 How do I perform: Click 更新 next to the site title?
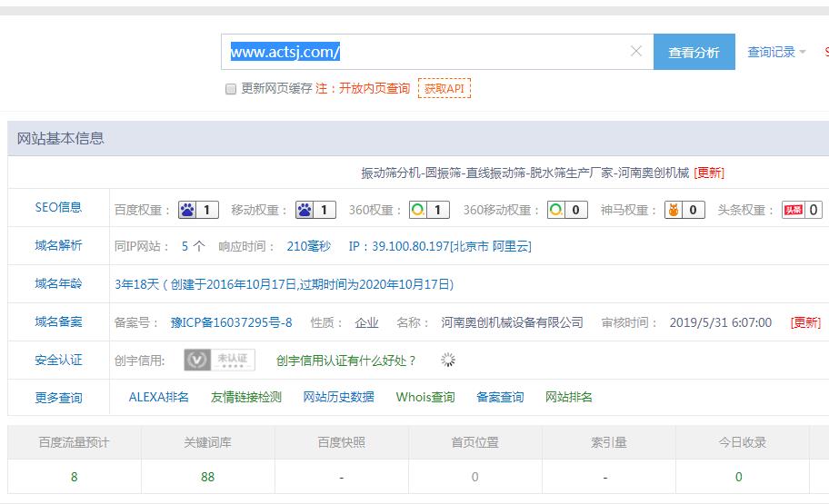click(709, 173)
